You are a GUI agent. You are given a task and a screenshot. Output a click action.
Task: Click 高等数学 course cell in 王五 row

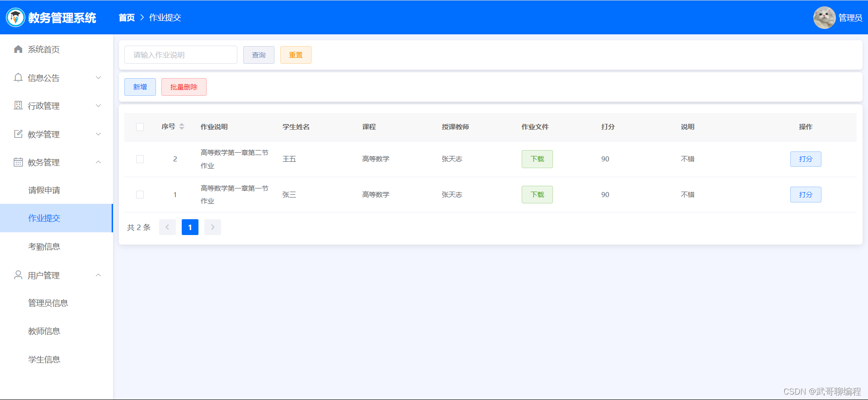click(376, 159)
